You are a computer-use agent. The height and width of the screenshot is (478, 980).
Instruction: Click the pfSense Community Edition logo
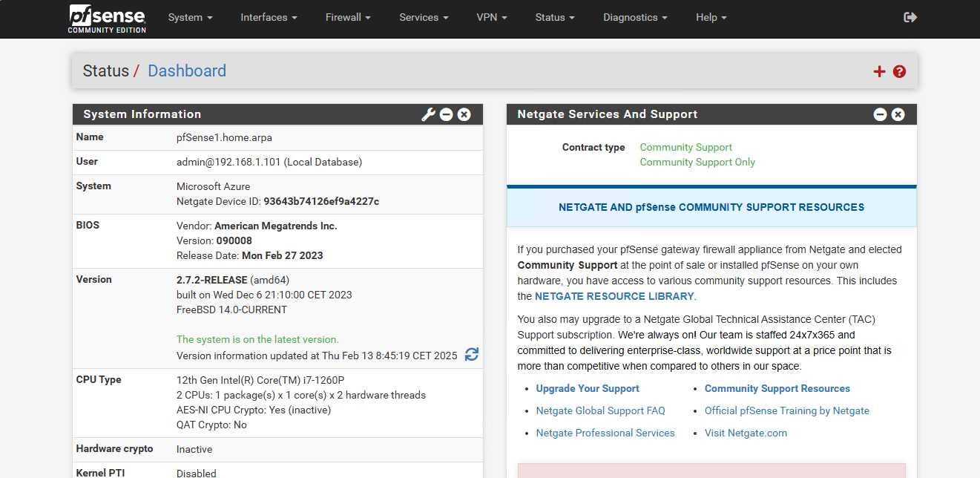(108, 19)
